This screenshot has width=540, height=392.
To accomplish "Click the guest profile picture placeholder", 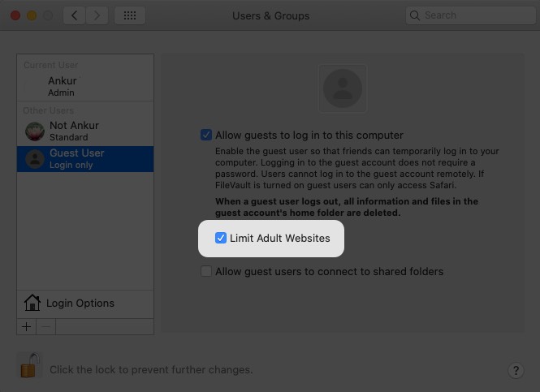I will click(x=343, y=88).
